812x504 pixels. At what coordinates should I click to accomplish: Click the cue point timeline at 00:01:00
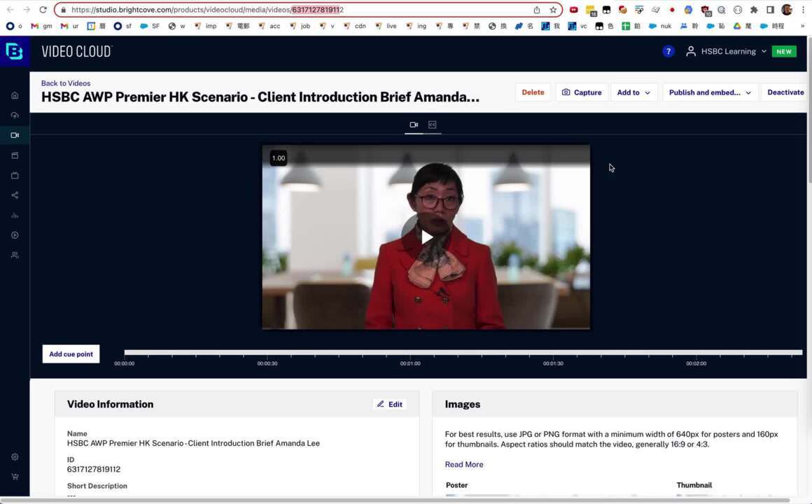pos(410,353)
